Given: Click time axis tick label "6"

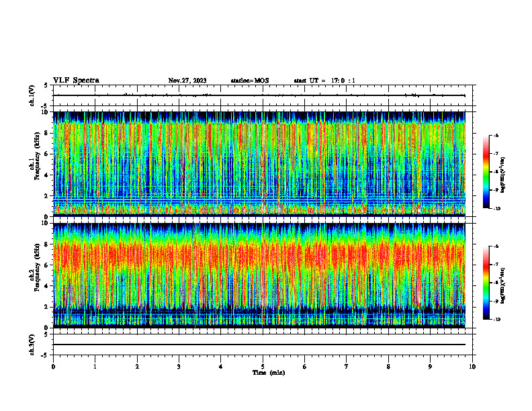Looking at the screenshot, I should pos(305,367).
